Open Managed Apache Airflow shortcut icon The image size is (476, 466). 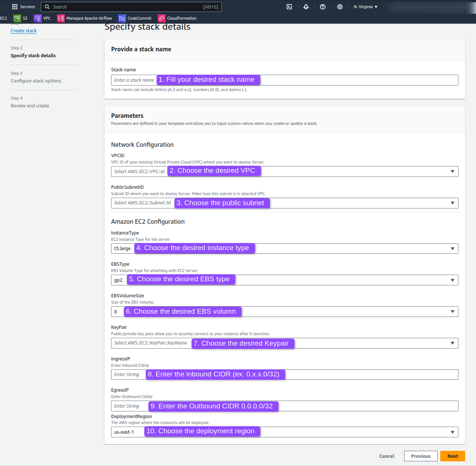tap(61, 18)
